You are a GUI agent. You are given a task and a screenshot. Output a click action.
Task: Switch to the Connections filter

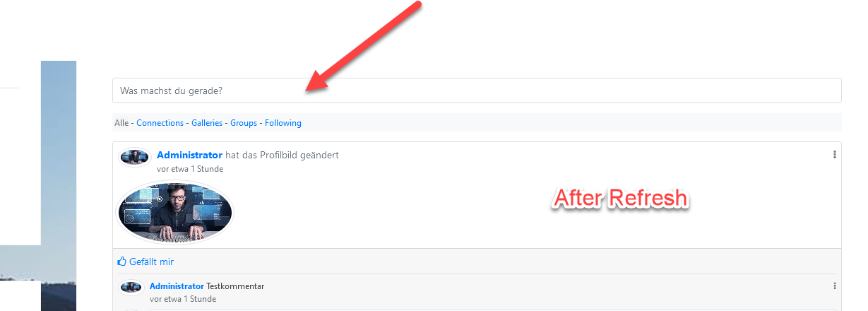click(x=160, y=123)
